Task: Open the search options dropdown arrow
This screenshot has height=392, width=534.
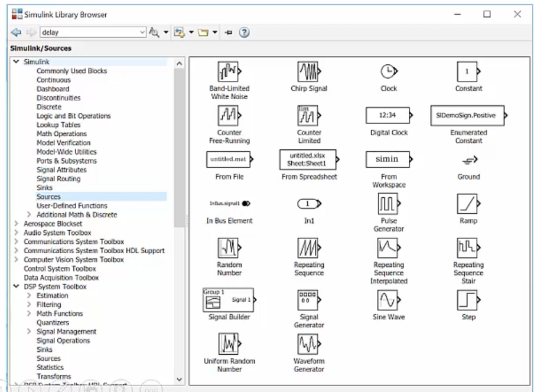Action: coord(166,32)
